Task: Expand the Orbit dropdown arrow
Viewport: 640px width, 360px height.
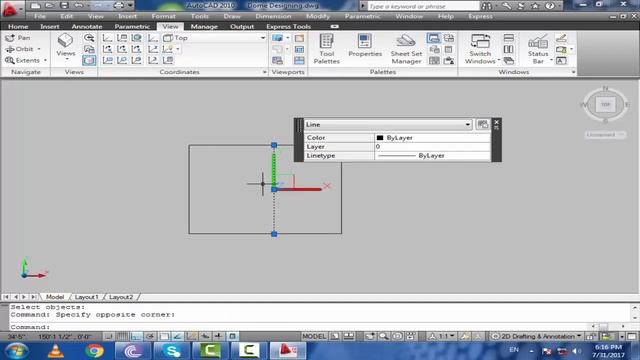Action: (x=39, y=49)
